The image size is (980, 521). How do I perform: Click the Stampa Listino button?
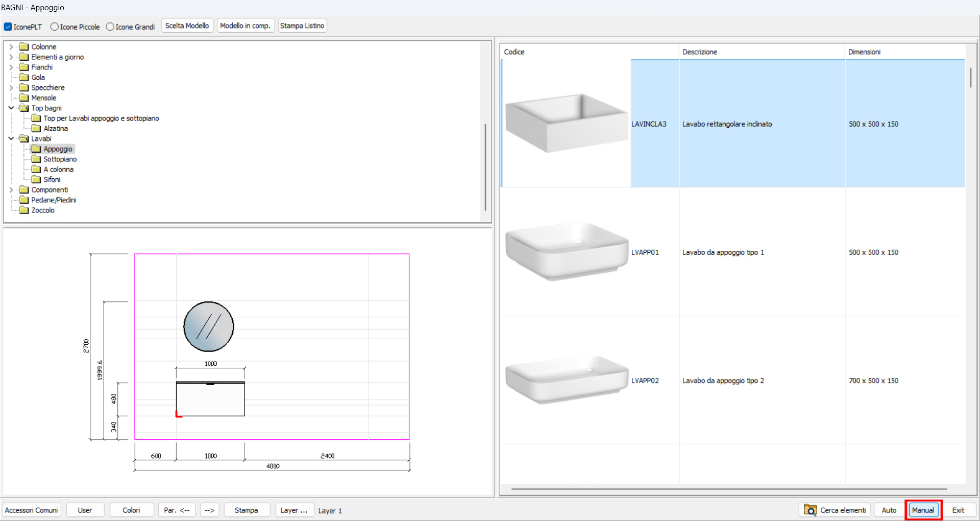pos(302,26)
